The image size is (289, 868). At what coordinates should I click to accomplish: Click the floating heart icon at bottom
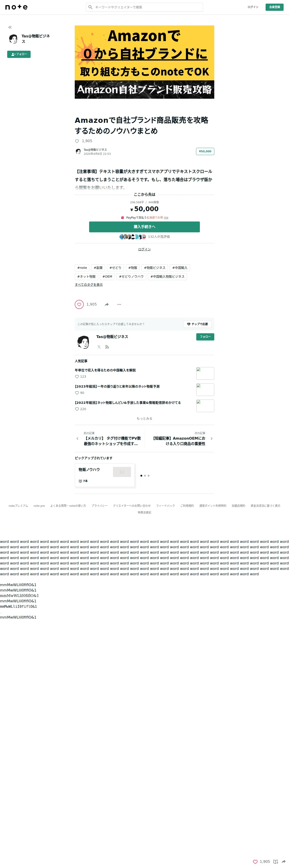(255, 862)
